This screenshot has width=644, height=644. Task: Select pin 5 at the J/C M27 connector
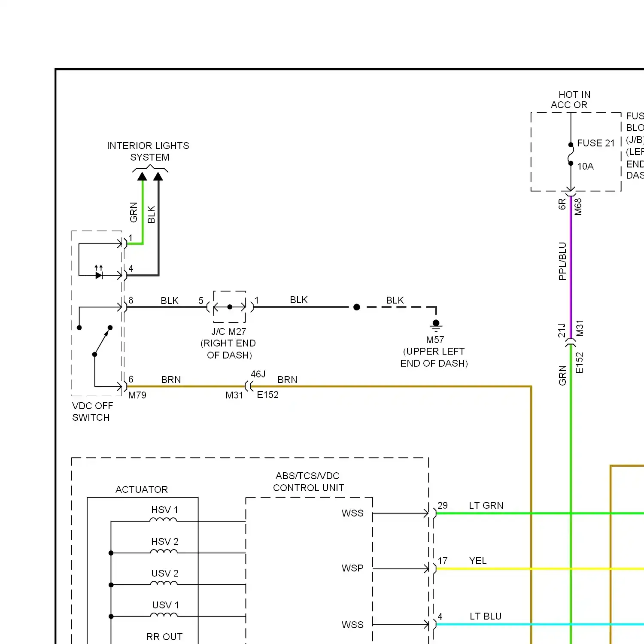(201, 301)
